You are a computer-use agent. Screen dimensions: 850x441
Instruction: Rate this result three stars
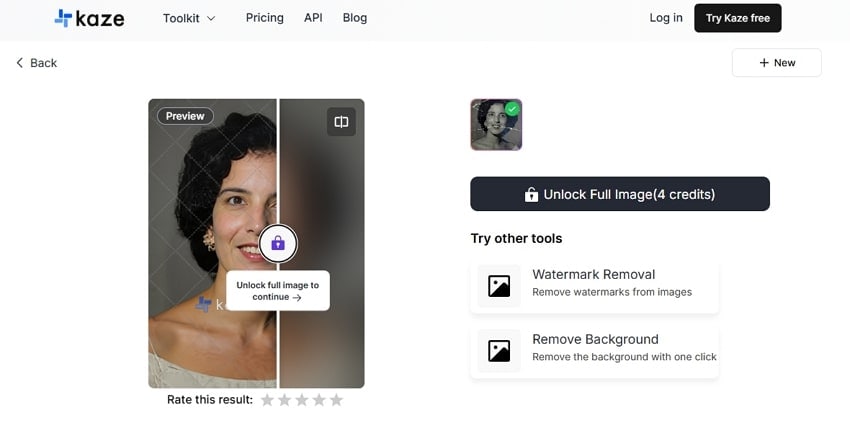pos(301,400)
